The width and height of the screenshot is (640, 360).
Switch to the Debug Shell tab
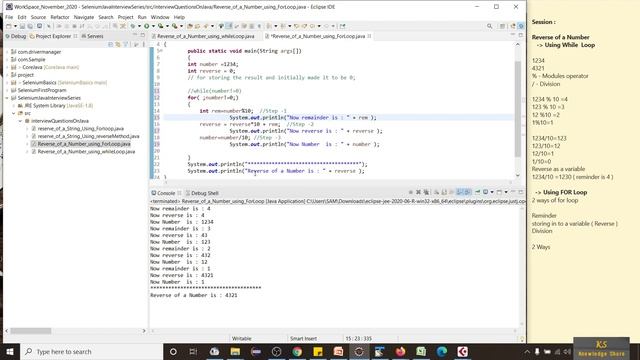click(x=202, y=193)
